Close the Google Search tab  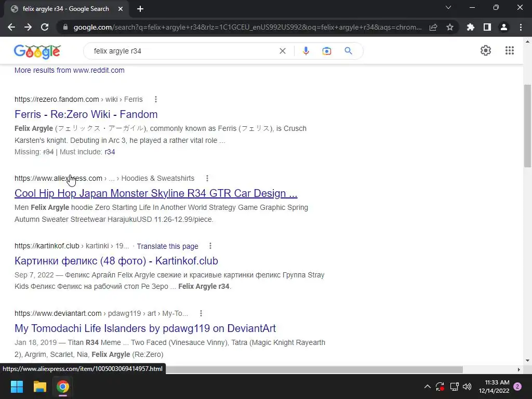point(121,9)
